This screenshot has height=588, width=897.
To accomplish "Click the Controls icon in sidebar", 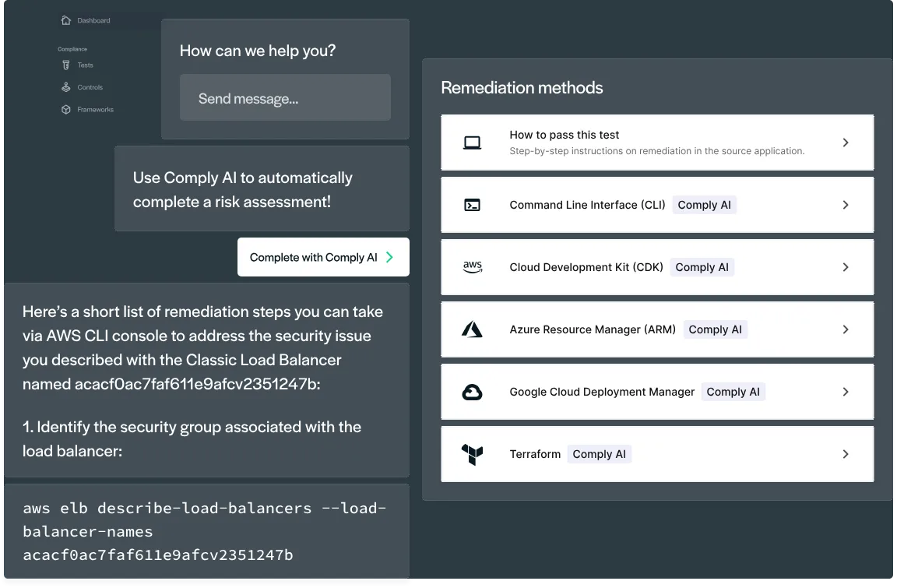I will click(x=66, y=87).
